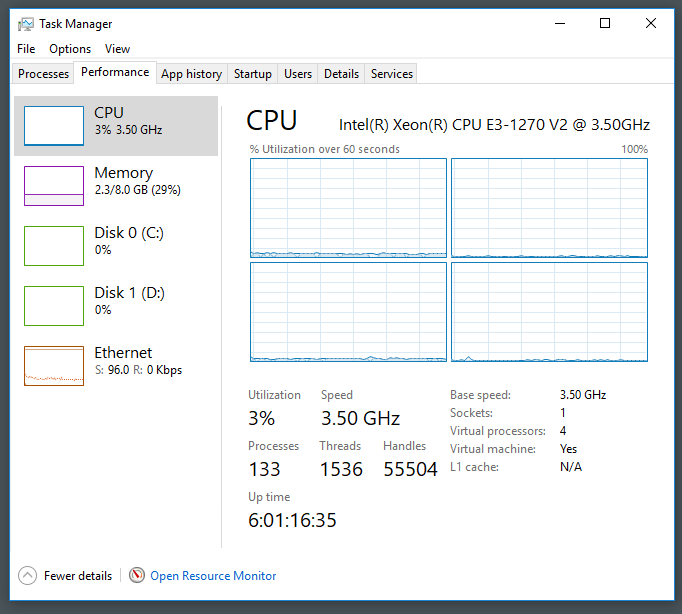Select the CPU mini graph thumbnail
This screenshot has height=614, width=682.
(54, 126)
